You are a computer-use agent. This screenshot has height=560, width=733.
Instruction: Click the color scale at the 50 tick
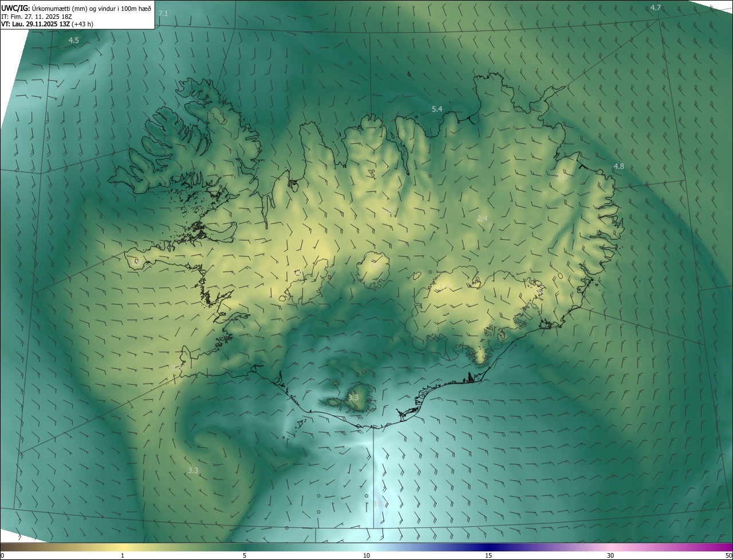pos(728,555)
